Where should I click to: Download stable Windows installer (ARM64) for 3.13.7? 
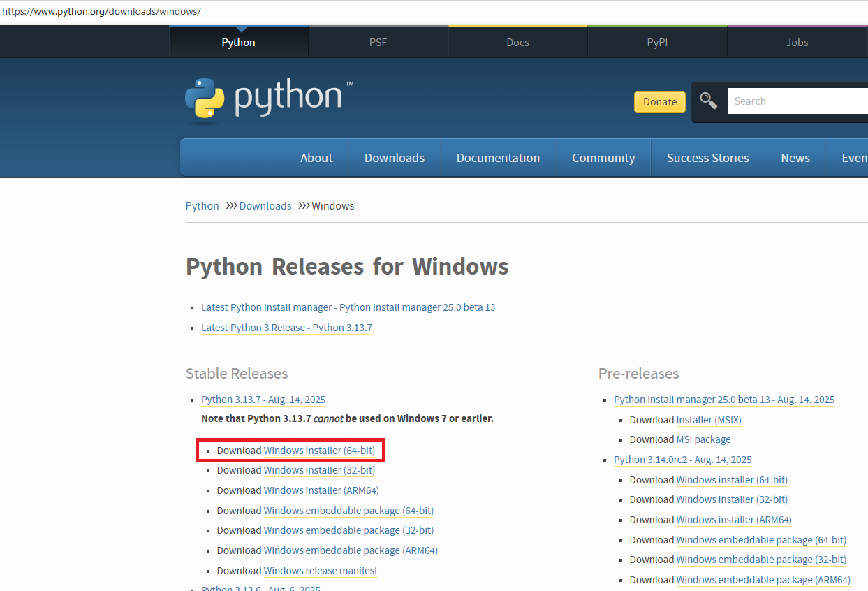point(321,490)
